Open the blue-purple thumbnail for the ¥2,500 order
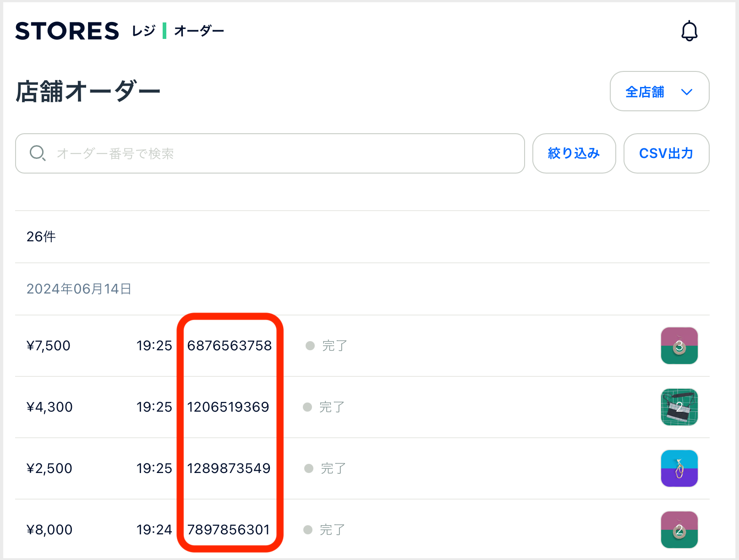 pos(679,468)
